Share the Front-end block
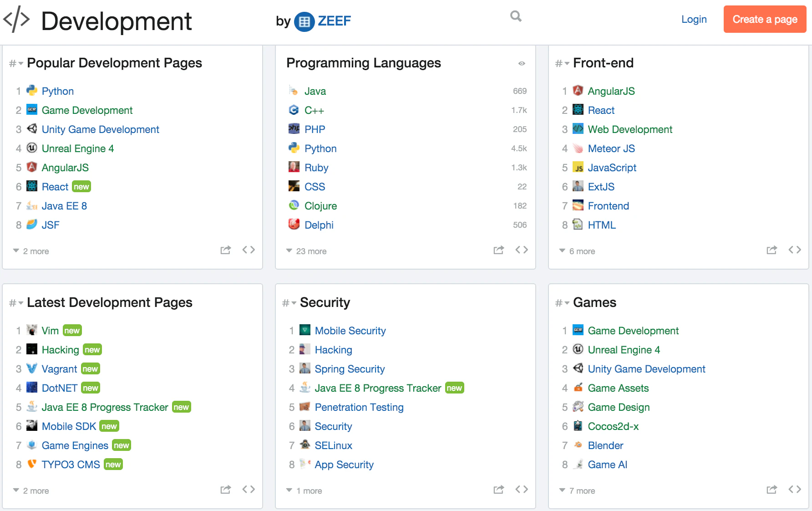Viewport: 812px width, 511px height. (x=772, y=250)
